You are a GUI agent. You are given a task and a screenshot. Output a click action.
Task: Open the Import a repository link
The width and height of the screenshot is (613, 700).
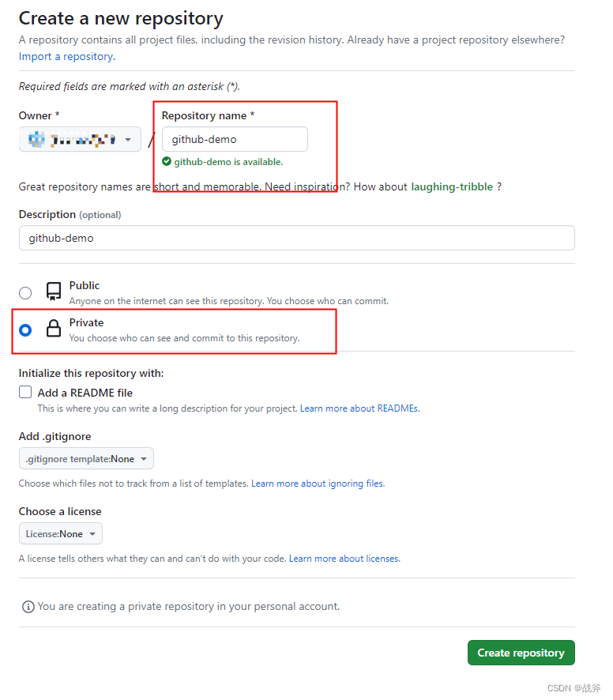click(66, 56)
